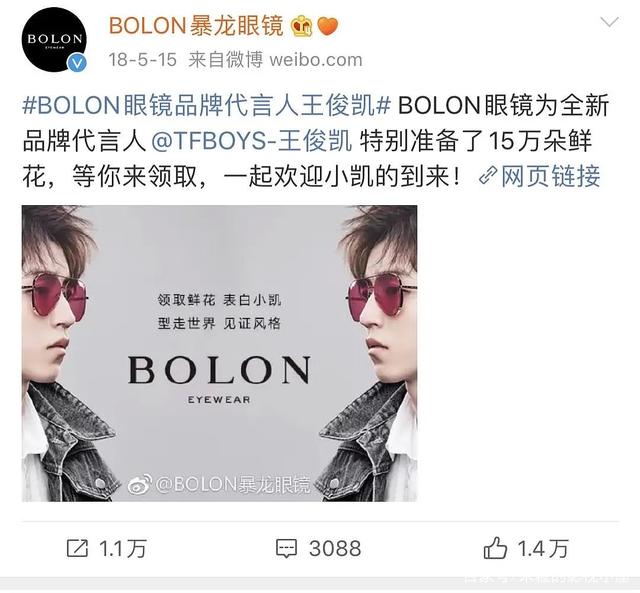Screen dimensions: 640x593
Task: Click the @BOLON暴龙眼镜 watermark on image
Action: (219, 484)
